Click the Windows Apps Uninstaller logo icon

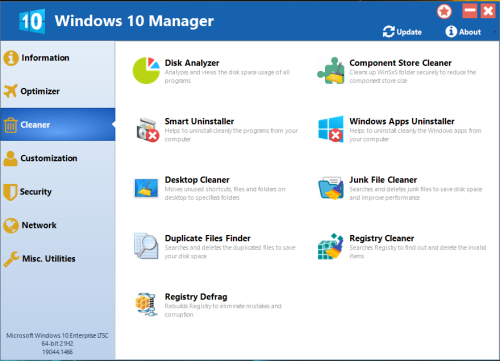331,129
